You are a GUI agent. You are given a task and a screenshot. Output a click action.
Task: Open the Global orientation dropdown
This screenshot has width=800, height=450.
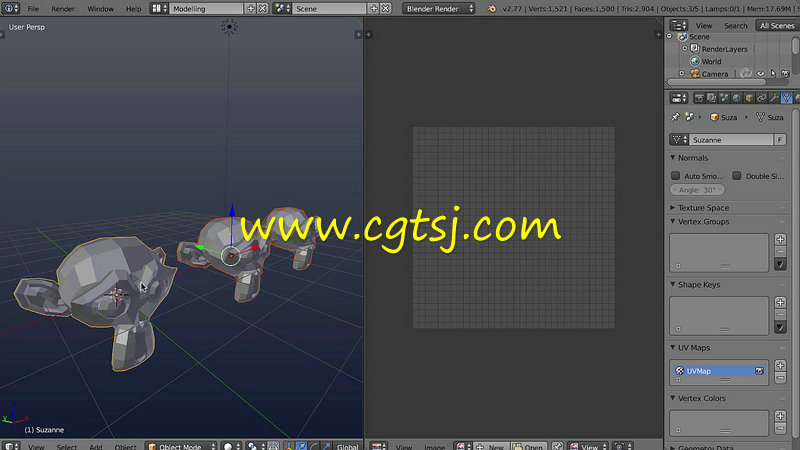tap(348, 446)
